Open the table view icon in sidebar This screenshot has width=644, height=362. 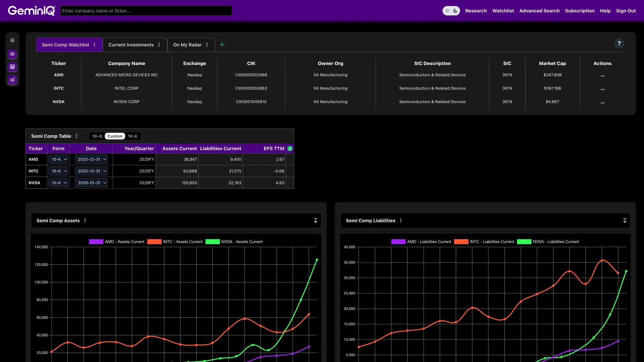pyautogui.click(x=12, y=67)
